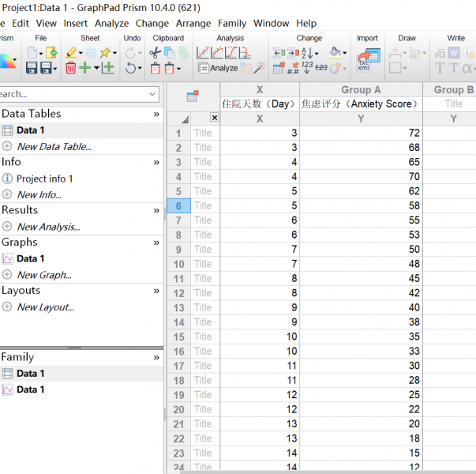Click the New Analysis... link
The image size is (476, 474).
pos(48,227)
